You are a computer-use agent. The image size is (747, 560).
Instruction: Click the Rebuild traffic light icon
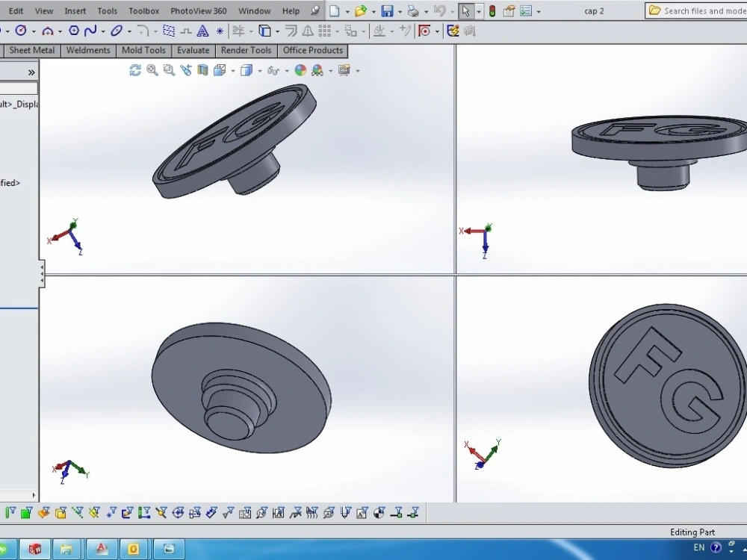(x=492, y=11)
